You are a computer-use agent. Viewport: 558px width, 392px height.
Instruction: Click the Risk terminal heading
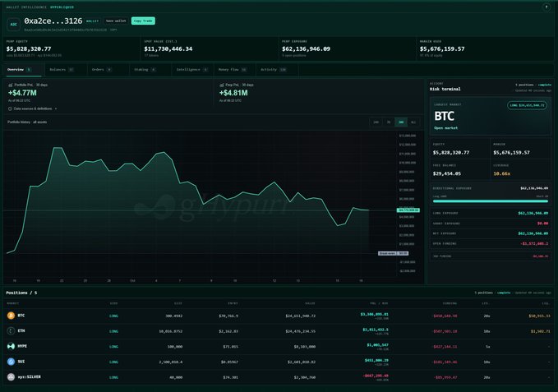click(445, 89)
